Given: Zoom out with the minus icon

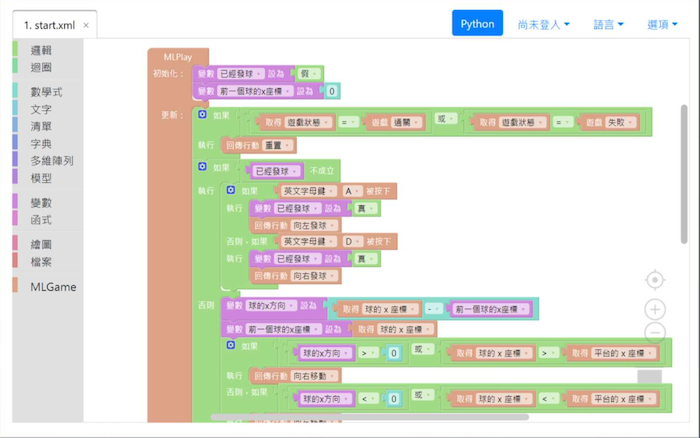Looking at the screenshot, I should tap(655, 332).
